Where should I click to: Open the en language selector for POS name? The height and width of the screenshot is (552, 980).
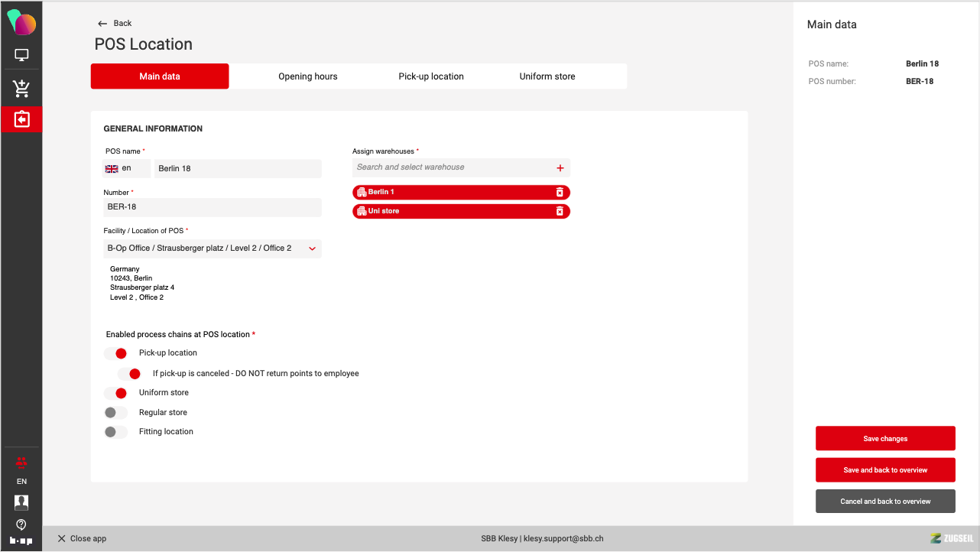pos(127,168)
